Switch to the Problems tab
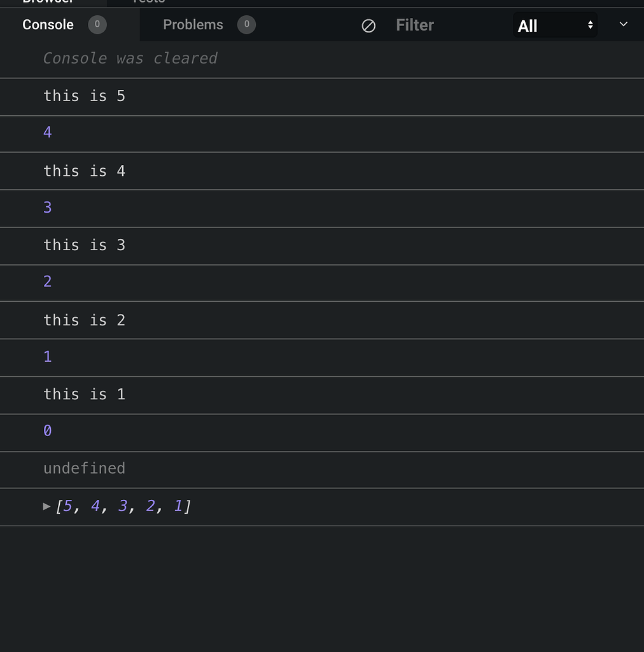The height and width of the screenshot is (652, 644). [193, 25]
